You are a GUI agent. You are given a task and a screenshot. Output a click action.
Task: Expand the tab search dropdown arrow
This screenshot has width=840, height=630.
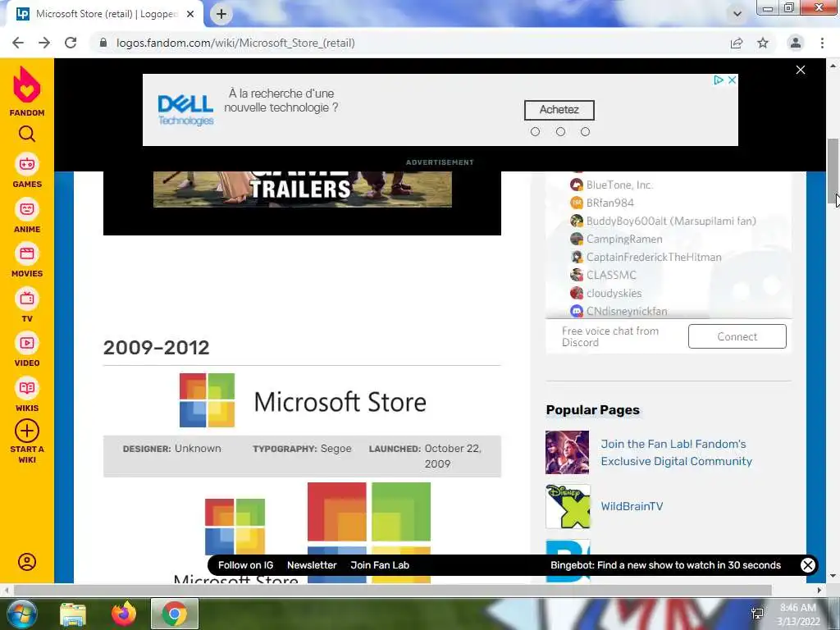coord(737,14)
